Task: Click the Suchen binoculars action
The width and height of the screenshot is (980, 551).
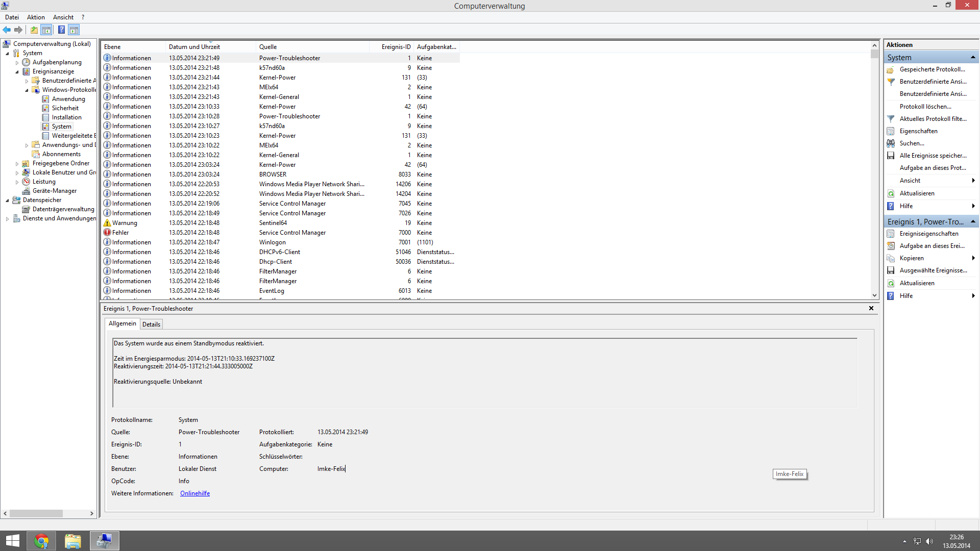Action: 912,143
